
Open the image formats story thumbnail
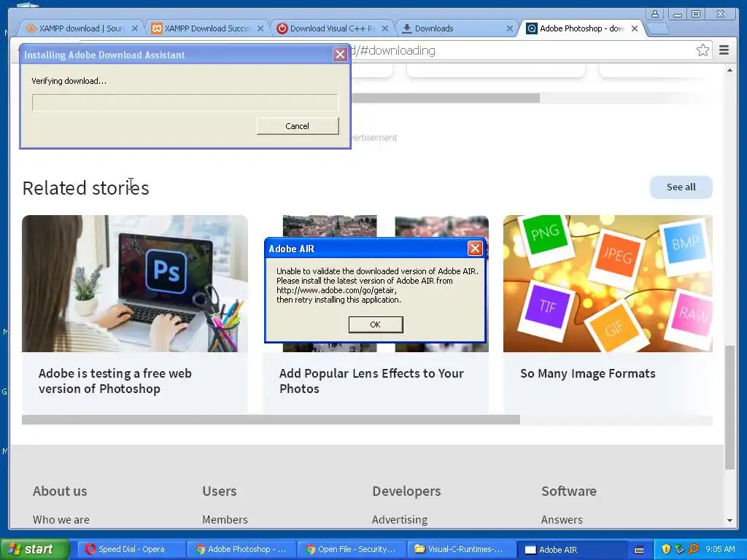click(x=608, y=284)
